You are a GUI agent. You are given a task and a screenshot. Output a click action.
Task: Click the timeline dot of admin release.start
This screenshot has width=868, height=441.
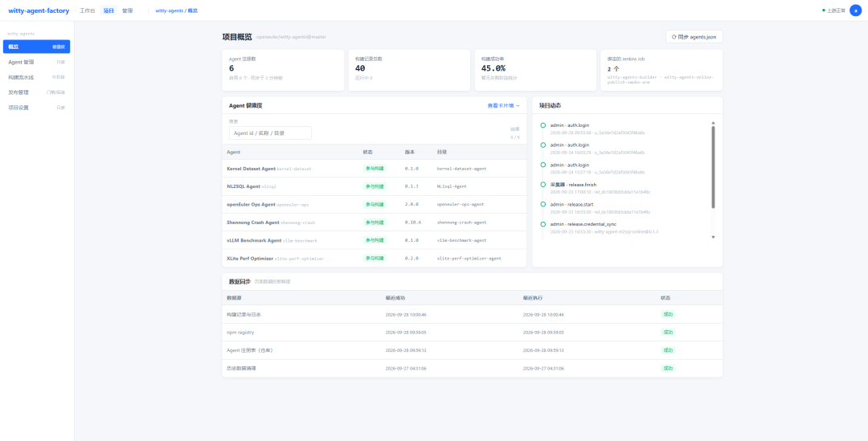coord(543,204)
